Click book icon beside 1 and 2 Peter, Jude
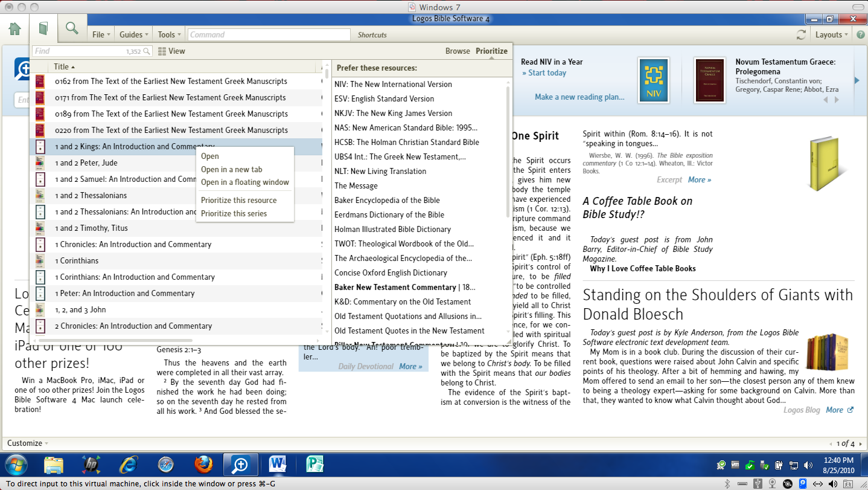The image size is (868, 490). 40,163
